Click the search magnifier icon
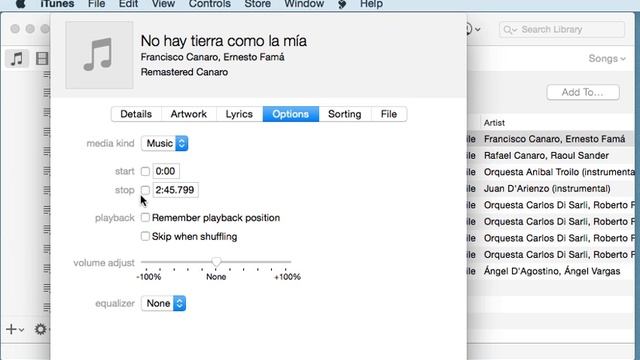The image size is (640, 360). point(509,29)
